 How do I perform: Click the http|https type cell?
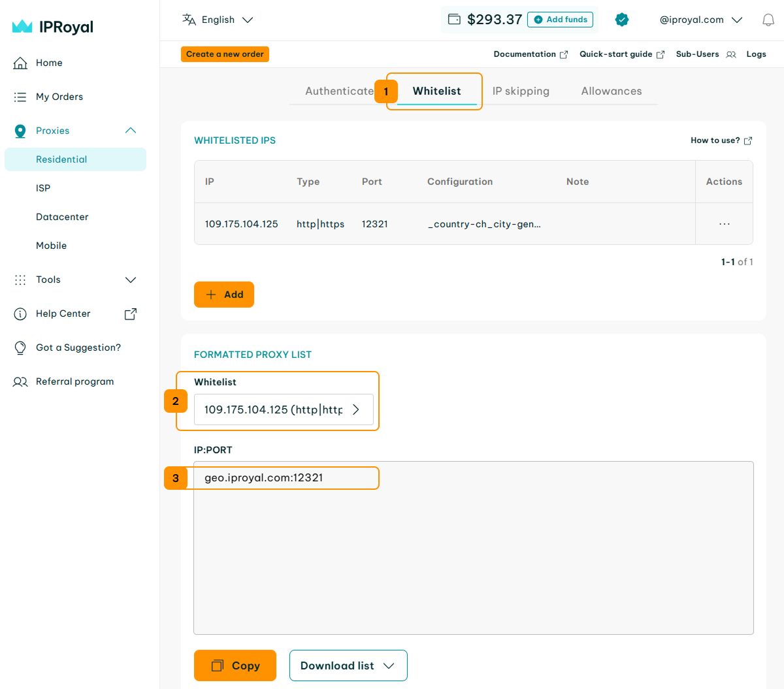[320, 224]
